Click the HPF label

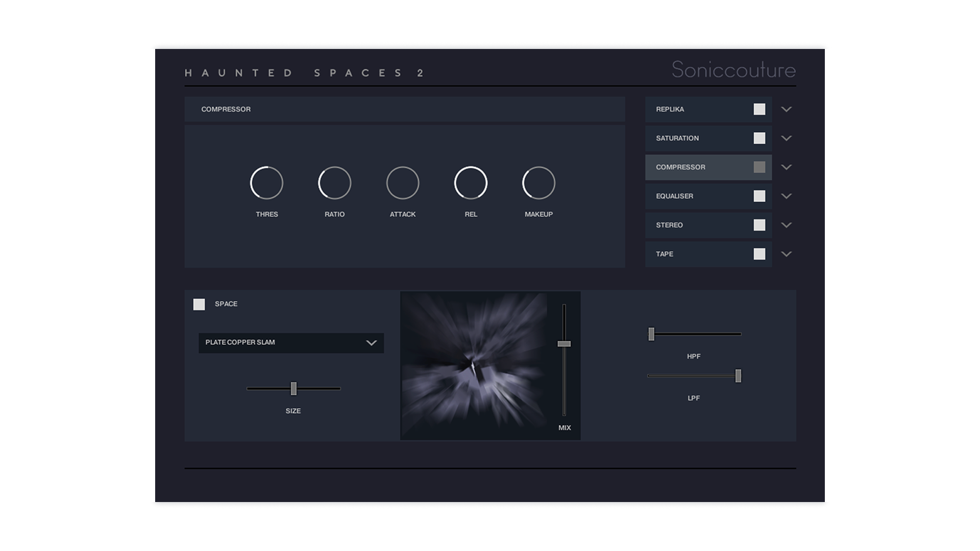[x=694, y=357]
